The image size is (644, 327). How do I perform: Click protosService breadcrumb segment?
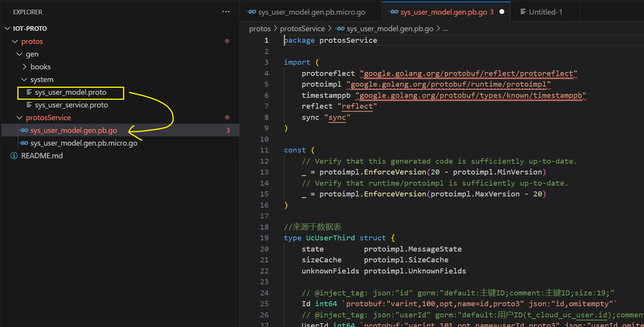click(x=302, y=29)
